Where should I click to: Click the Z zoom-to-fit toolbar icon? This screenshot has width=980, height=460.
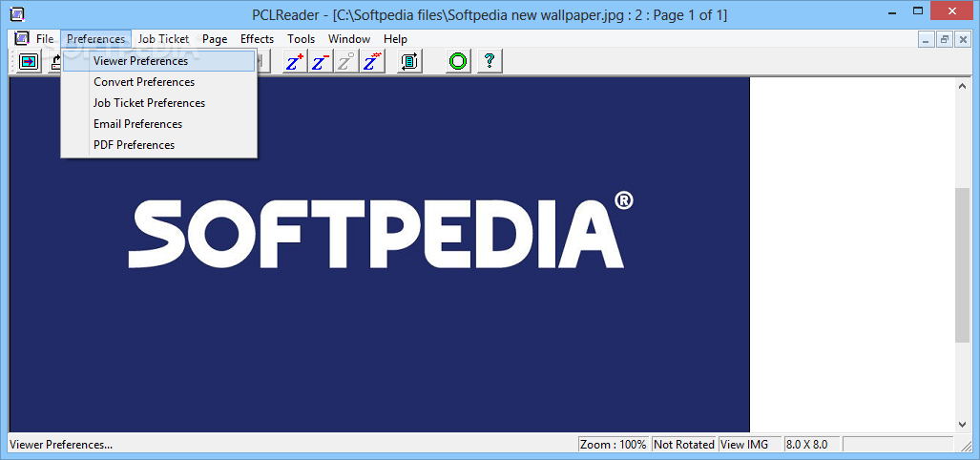tap(372, 61)
